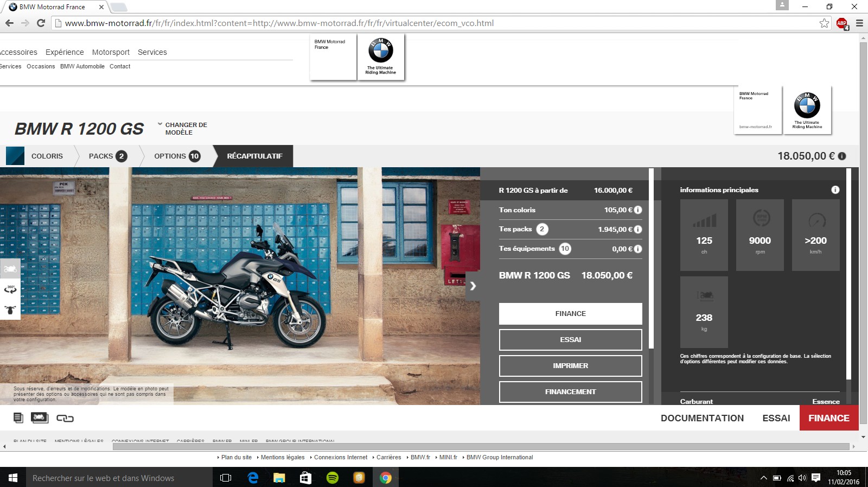Open the PACKS tab
868x487 pixels.
point(107,156)
